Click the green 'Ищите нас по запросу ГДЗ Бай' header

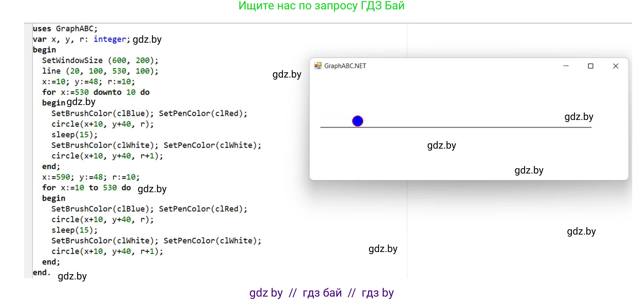click(321, 6)
